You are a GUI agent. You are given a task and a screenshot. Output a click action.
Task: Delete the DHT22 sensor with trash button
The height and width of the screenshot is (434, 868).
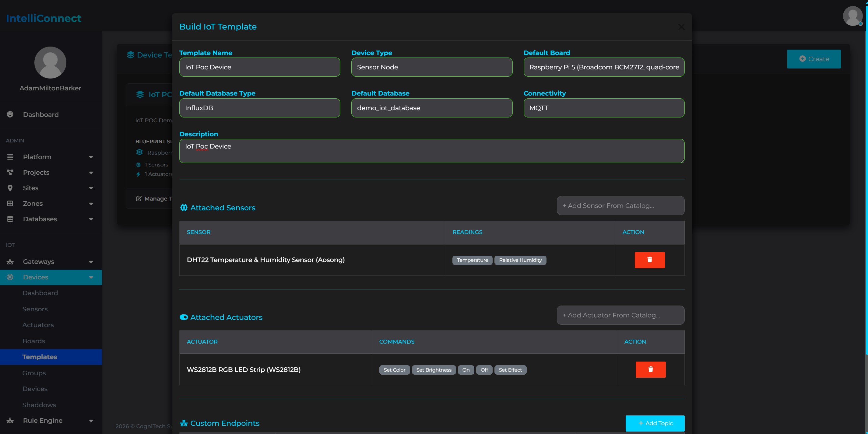pos(650,260)
